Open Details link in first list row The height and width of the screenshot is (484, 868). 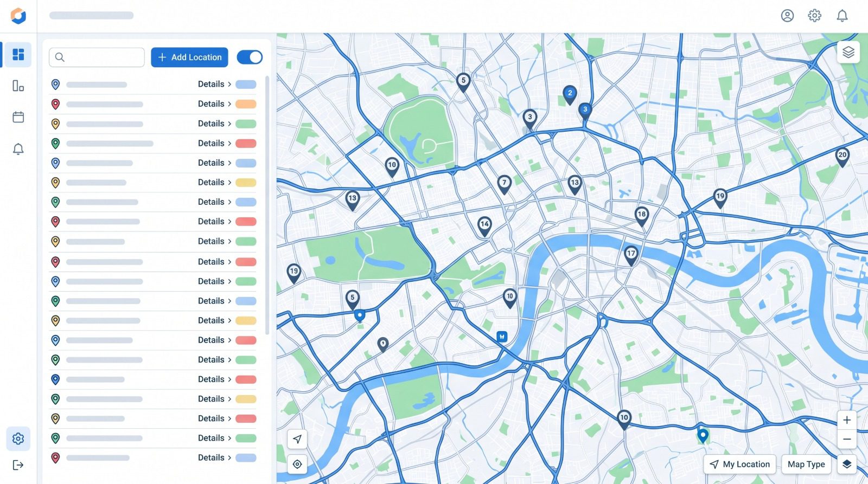coord(211,84)
